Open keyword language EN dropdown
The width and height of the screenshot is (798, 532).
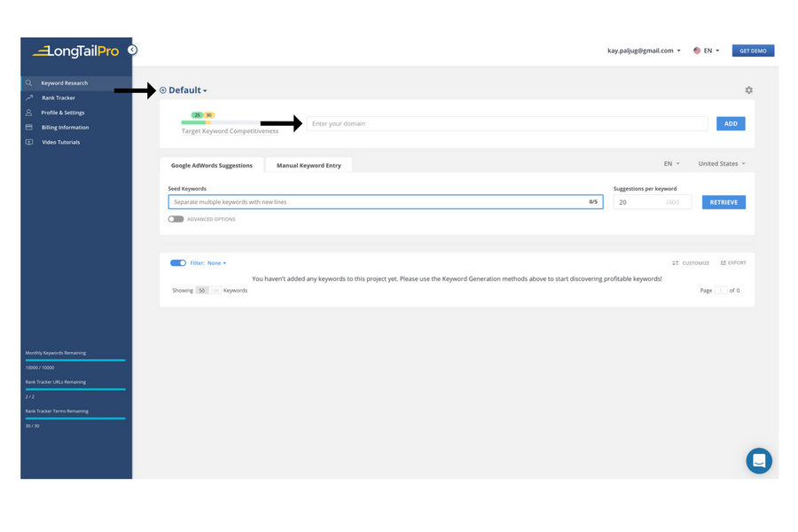[672, 163]
